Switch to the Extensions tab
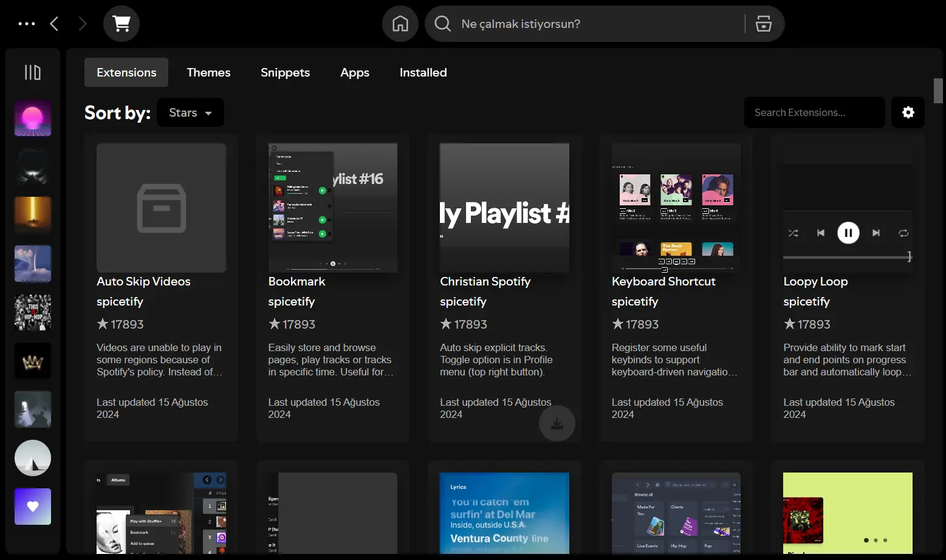946x560 pixels. click(126, 72)
